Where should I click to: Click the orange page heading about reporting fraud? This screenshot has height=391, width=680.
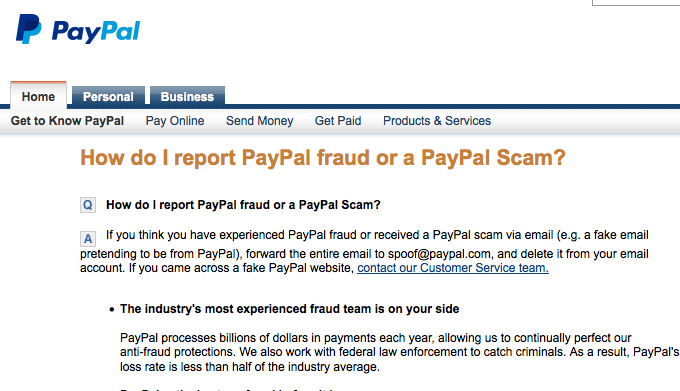[323, 157]
